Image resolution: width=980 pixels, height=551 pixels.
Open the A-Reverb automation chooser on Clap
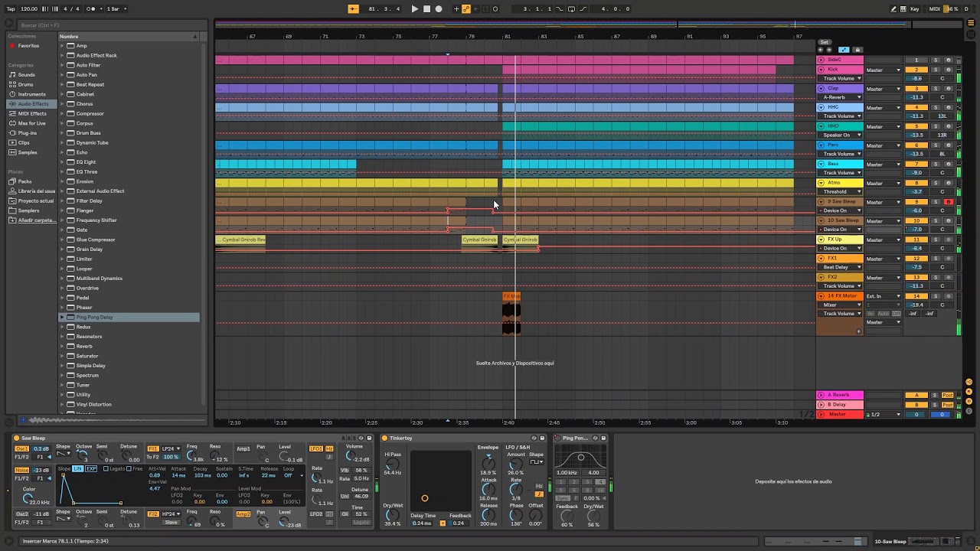(x=840, y=97)
